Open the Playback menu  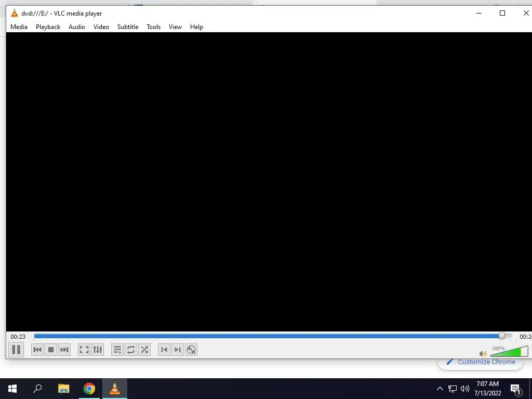point(48,27)
